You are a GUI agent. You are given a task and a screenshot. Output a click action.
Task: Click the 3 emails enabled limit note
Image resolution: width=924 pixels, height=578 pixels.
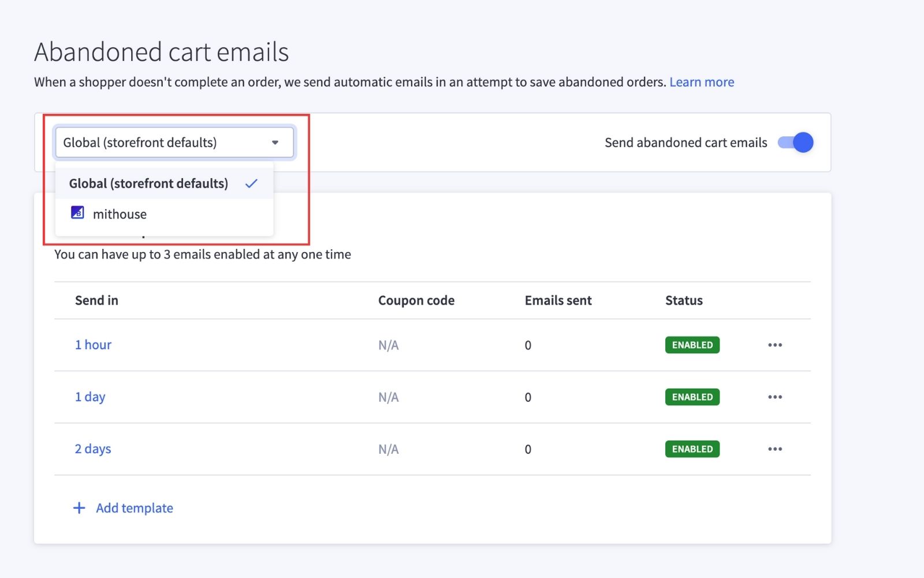(x=203, y=255)
